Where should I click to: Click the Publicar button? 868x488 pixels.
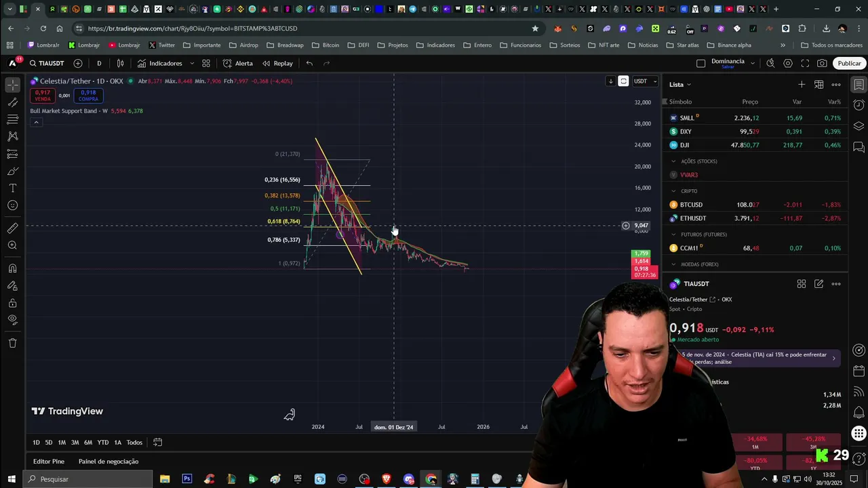(849, 63)
